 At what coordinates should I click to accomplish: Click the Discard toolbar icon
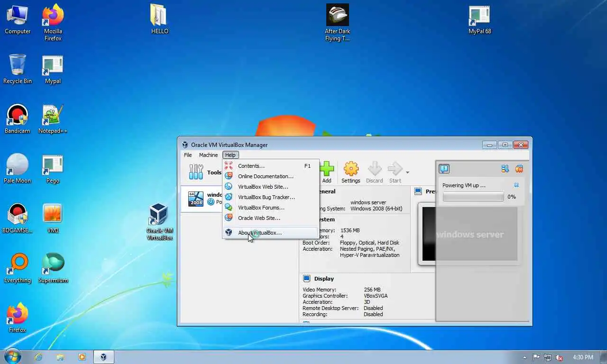pyautogui.click(x=374, y=169)
